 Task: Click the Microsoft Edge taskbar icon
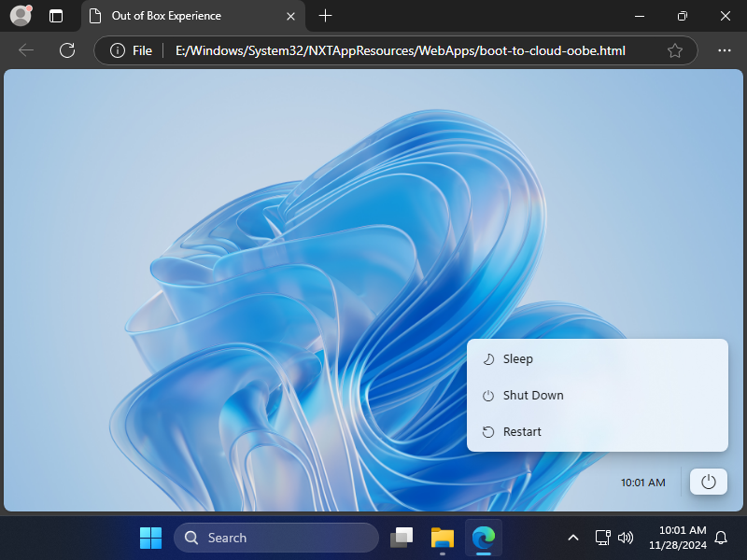click(484, 539)
